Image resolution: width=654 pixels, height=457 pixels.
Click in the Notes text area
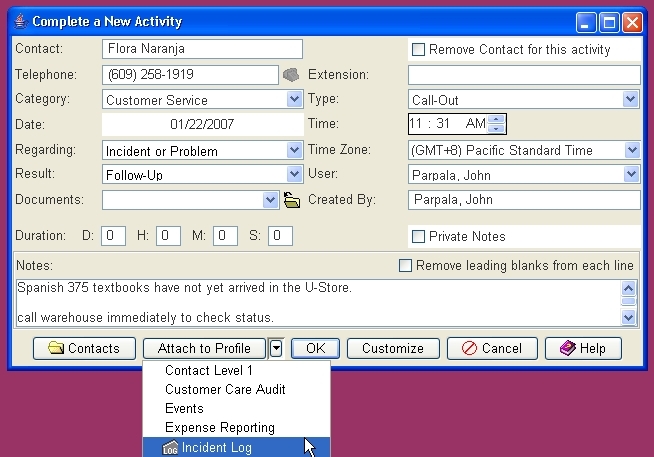(318, 303)
